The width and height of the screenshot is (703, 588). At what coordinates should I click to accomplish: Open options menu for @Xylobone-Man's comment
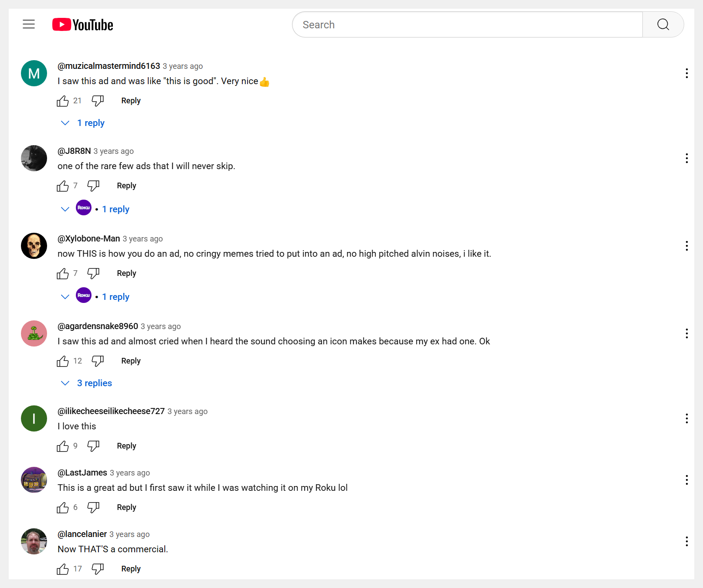pos(686,246)
